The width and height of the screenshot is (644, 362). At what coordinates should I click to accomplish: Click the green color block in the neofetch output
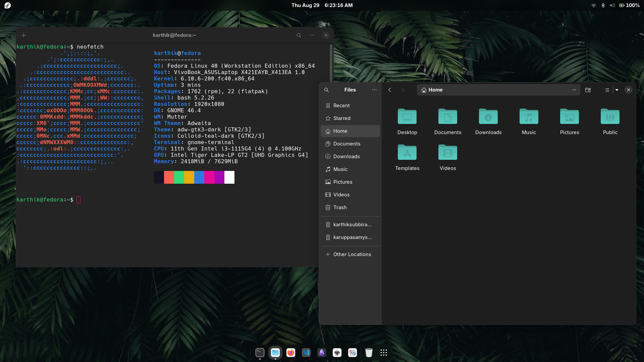(179, 177)
